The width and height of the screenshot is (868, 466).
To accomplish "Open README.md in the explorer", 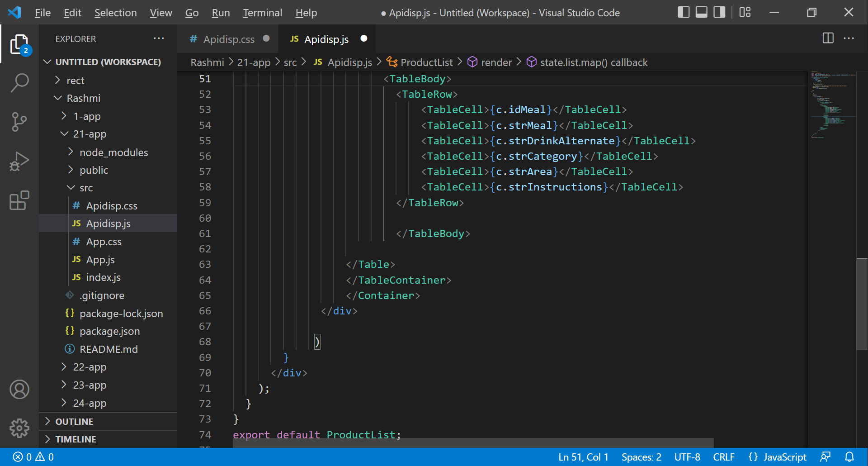I will pos(108,349).
